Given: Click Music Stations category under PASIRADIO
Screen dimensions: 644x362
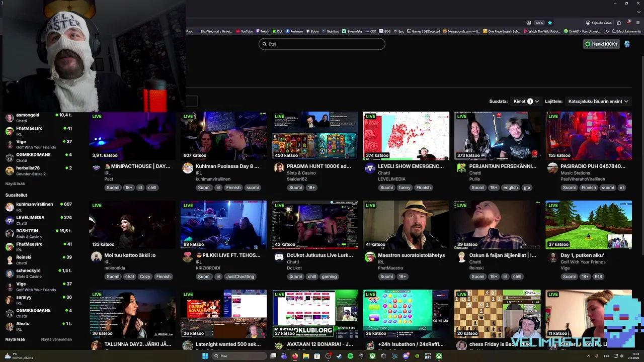Looking at the screenshot, I should [575, 173].
